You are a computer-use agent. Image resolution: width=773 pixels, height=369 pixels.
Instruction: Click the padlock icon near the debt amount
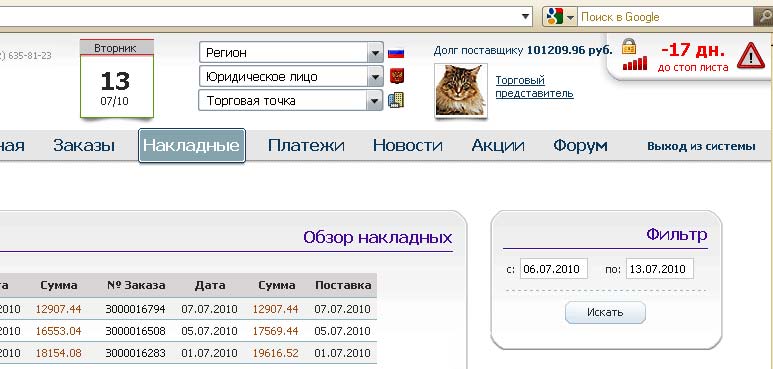point(629,46)
